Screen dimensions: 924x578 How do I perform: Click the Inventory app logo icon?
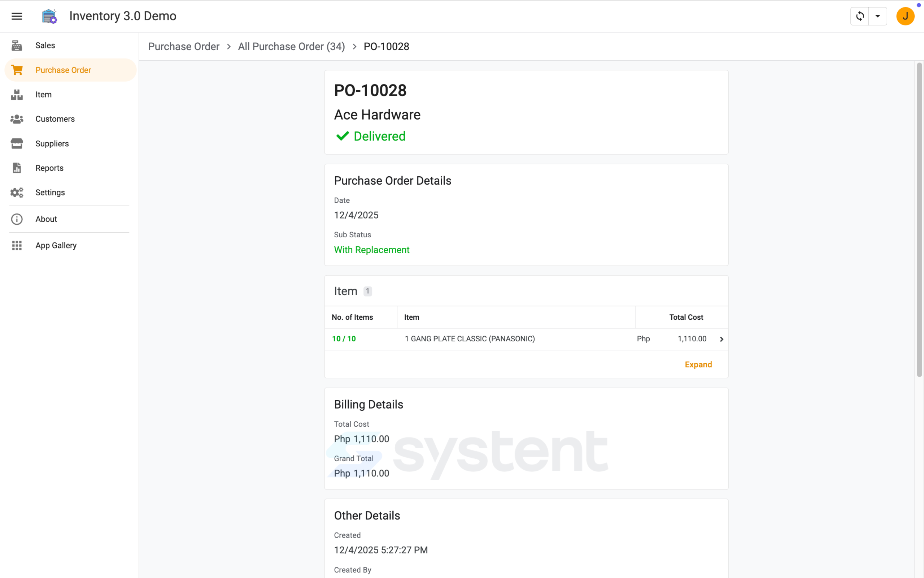click(x=49, y=16)
